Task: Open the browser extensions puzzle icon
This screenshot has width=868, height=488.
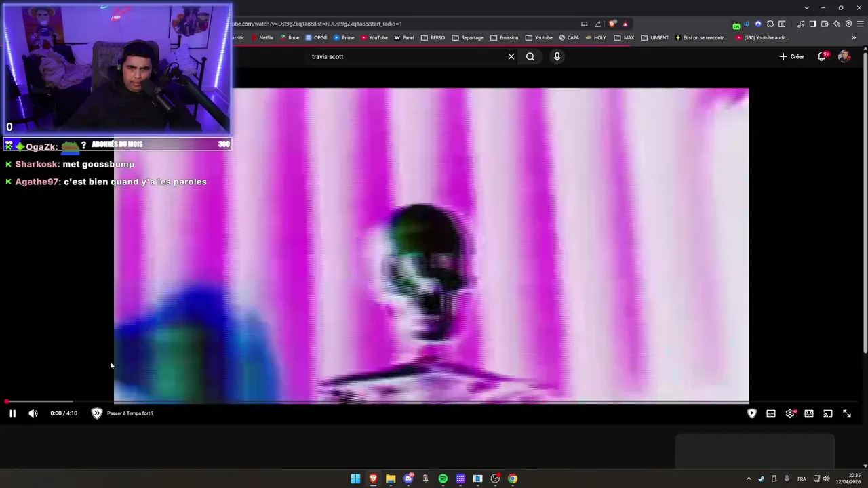Action: pyautogui.click(x=770, y=24)
